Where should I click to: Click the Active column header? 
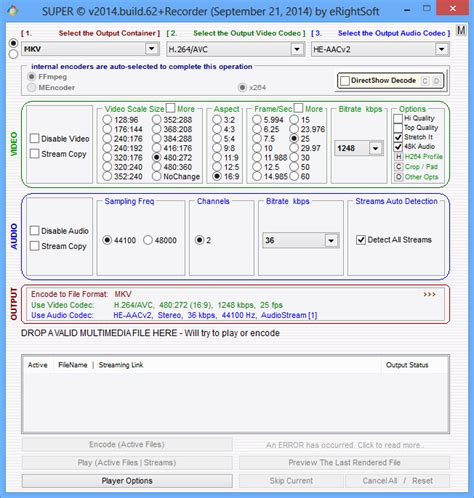click(37, 365)
